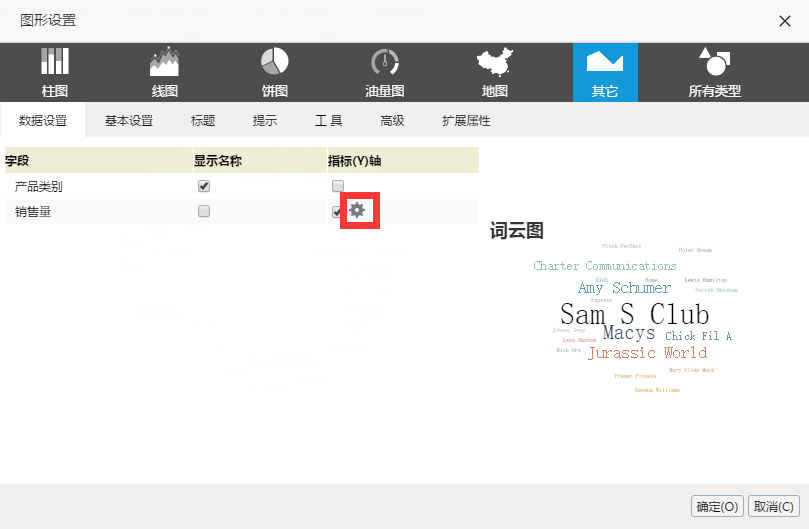Uncheck 指标(Y)轴 for 销售量

pyautogui.click(x=336, y=212)
